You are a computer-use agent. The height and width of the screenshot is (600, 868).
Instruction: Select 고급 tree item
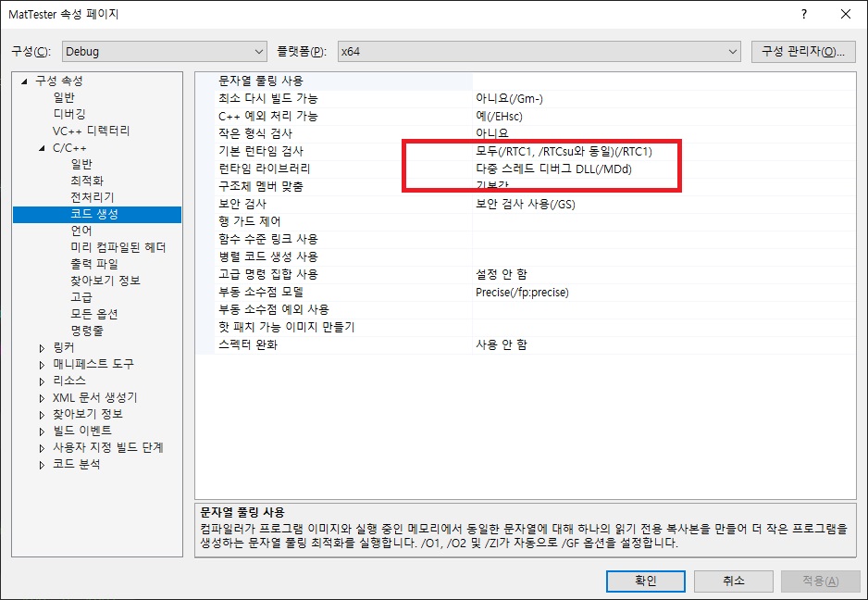coord(81,297)
